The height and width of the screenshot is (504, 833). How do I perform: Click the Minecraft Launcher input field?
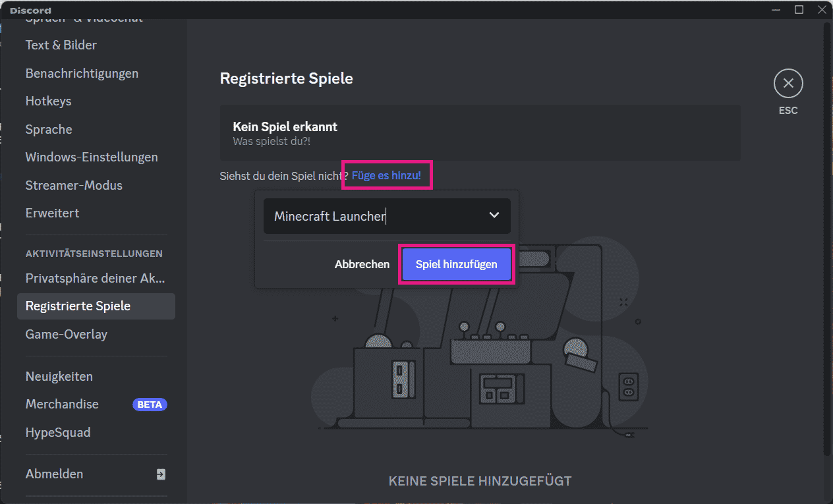(387, 216)
